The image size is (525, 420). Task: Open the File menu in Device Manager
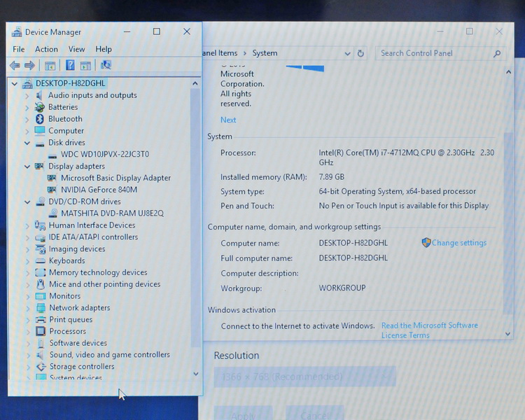19,49
